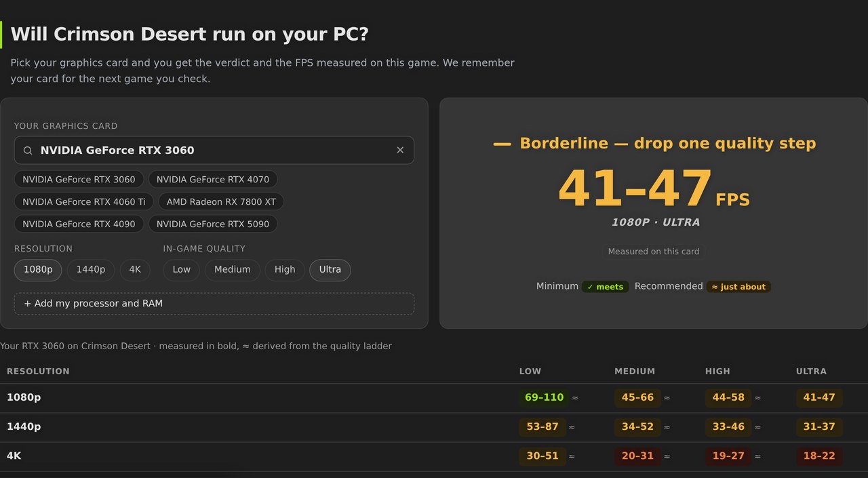The height and width of the screenshot is (478, 868).
Task: Set in-game quality to Low
Action: [x=182, y=270]
